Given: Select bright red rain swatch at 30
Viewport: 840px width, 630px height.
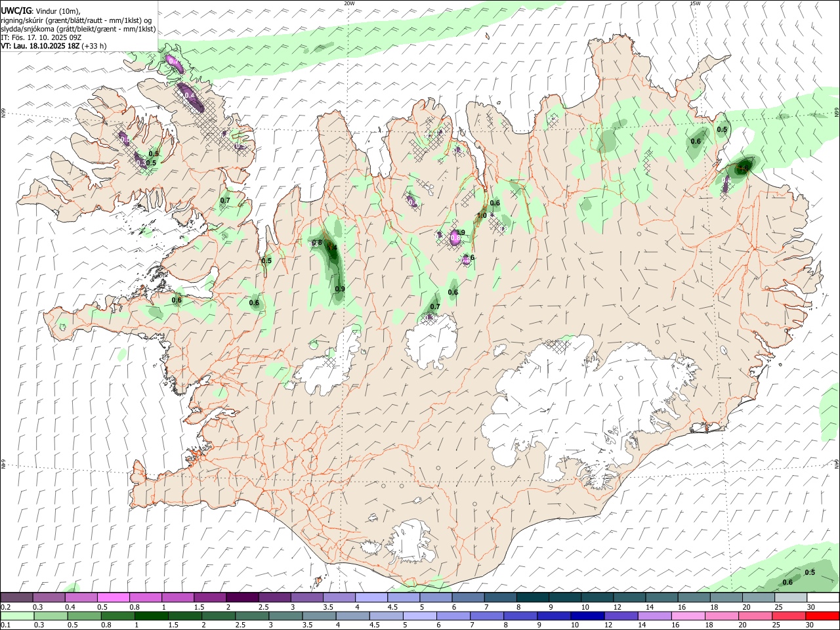Looking at the screenshot, I should 822,616.
